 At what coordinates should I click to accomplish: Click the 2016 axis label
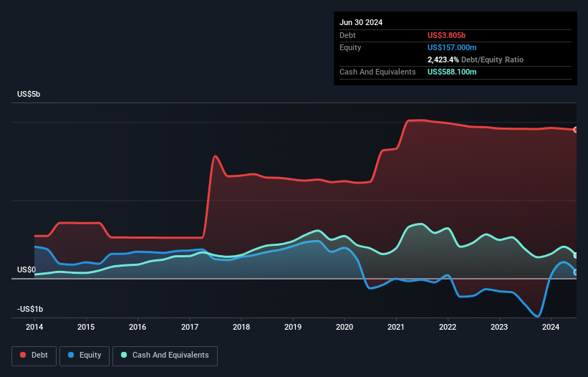pyautogui.click(x=138, y=327)
